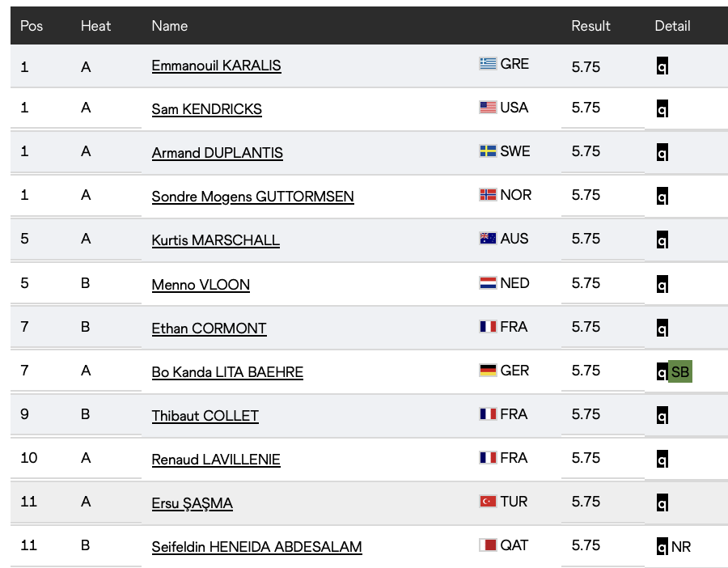Click the green SB badge

680,372
